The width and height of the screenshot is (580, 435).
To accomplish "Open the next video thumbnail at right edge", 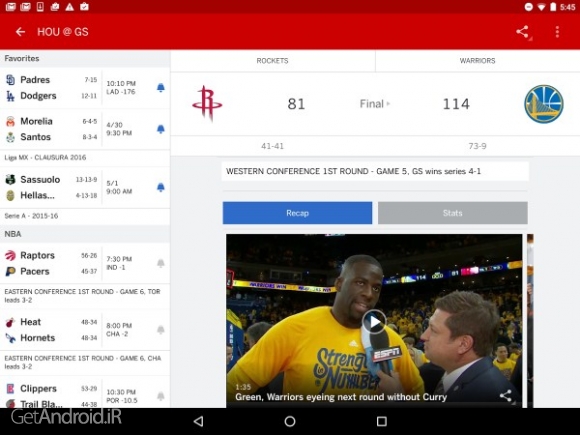I will click(x=530, y=320).
